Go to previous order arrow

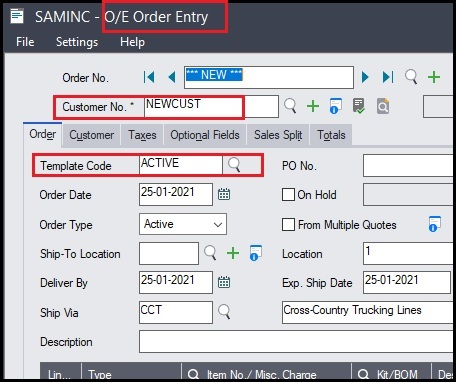(172, 77)
